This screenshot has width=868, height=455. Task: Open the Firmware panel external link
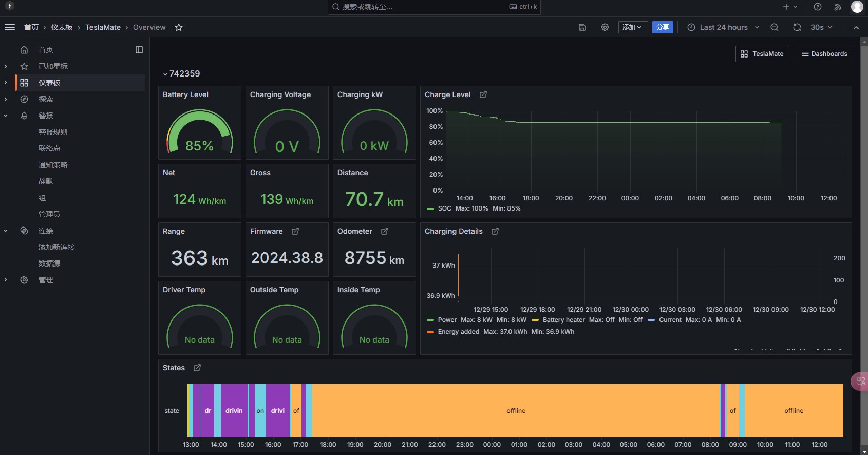(x=295, y=231)
